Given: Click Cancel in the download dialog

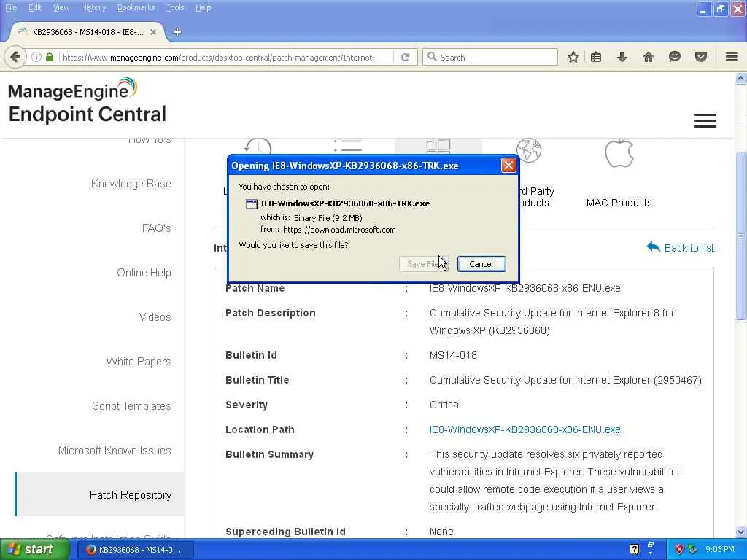Looking at the screenshot, I should click(x=481, y=264).
